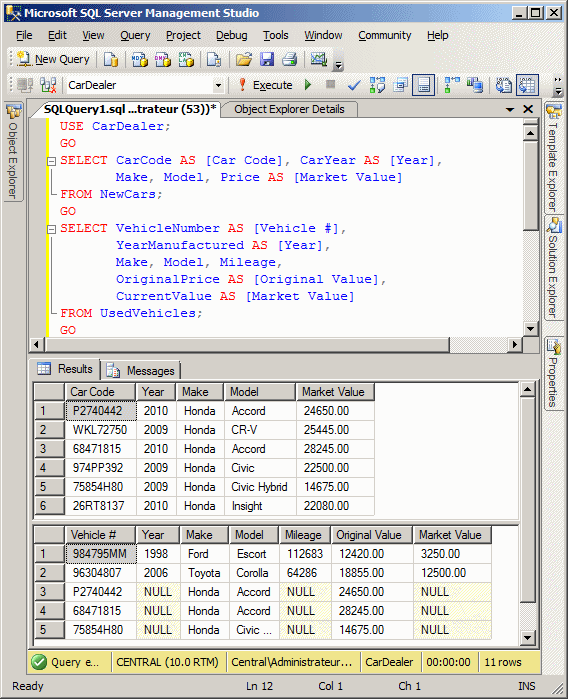This screenshot has height=699, width=568.
Task: Click the editor horizontal scrollbar thumb
Action: (x=247, y=345)
